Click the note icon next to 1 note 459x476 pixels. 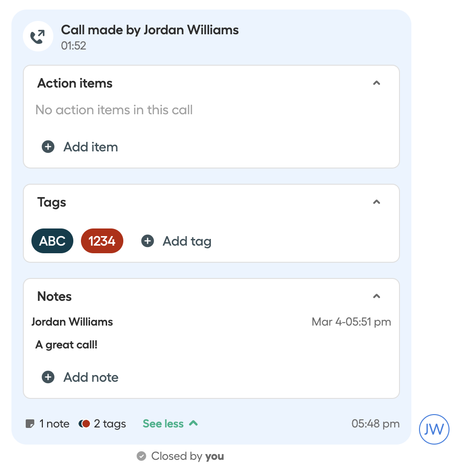point(30,424)
